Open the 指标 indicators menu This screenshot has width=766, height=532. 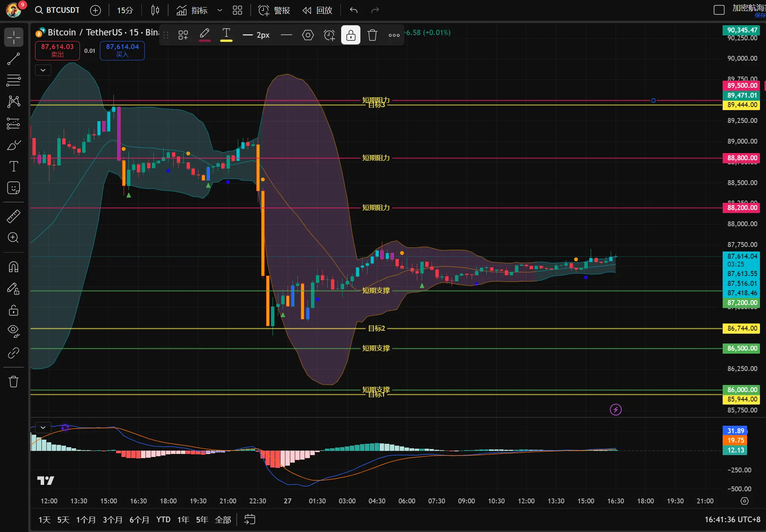click(x=192, y=10)
